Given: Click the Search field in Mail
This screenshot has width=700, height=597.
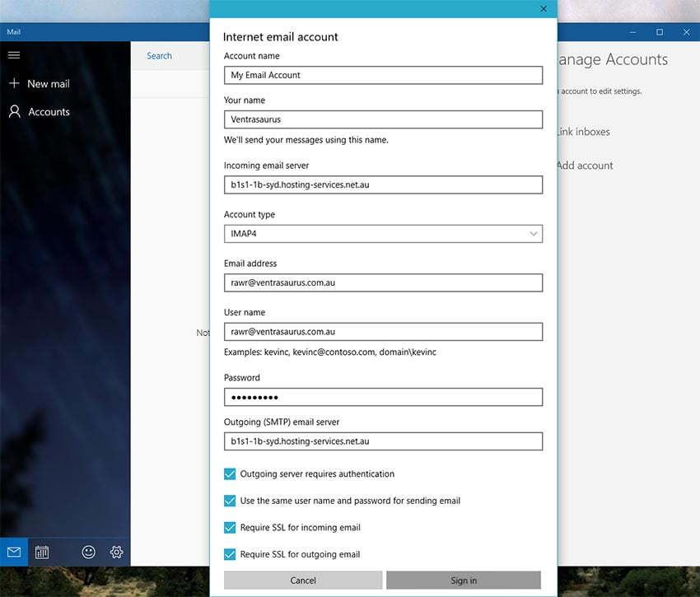Looking at the screenshot, I should 170,56.
